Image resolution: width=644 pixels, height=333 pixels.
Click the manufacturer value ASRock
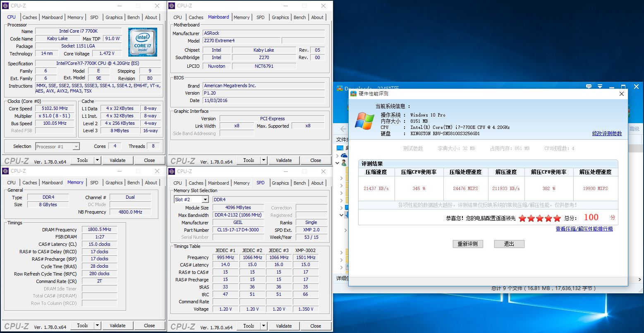coord(263,33)
